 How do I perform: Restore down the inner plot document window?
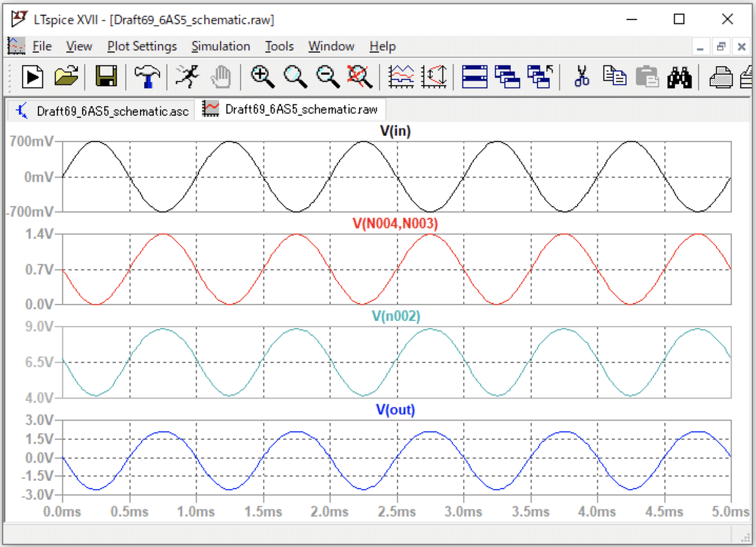pos(721,47)
